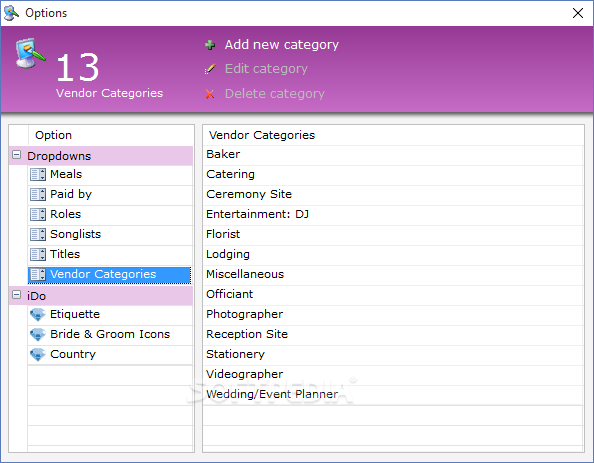Screen dimensions: 594x463
Task: Select the iDo group row
Action: tap(101, 296)
